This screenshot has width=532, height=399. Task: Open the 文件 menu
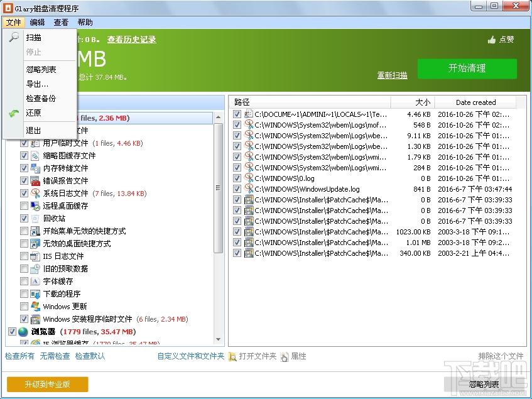click(14, 23)
